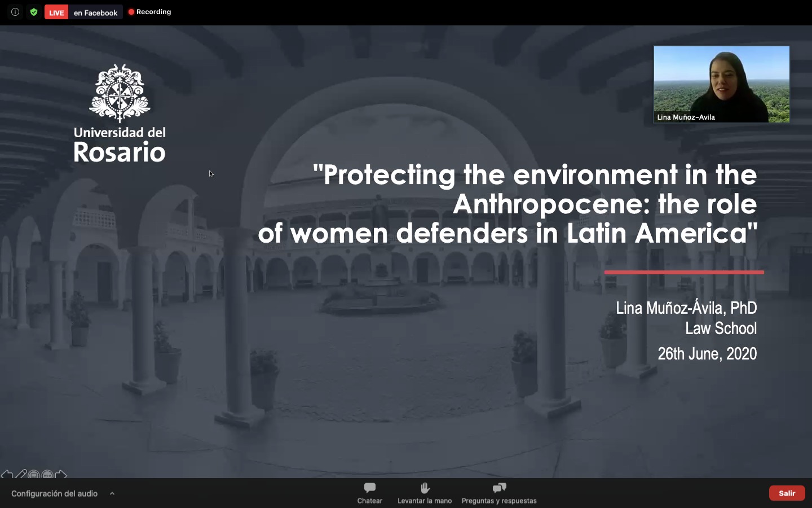Advance to next slide arrow
812x508 pixels.
pos(61,475)
